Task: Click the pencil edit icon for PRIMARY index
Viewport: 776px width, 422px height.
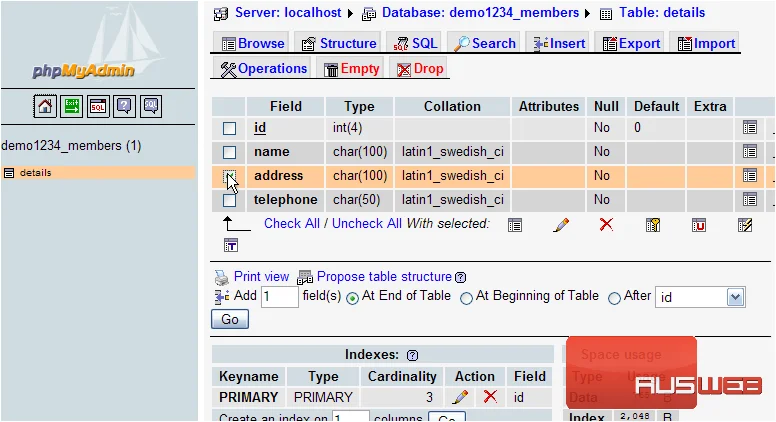Action: click(460, 397)
